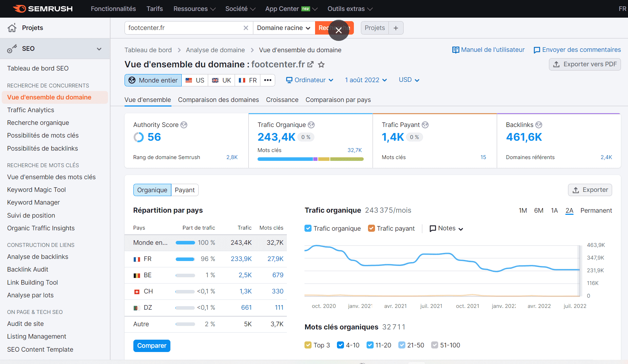Screen dimensions: 628x364
Task: Select the 6M time range
Action: pos(538,211)
